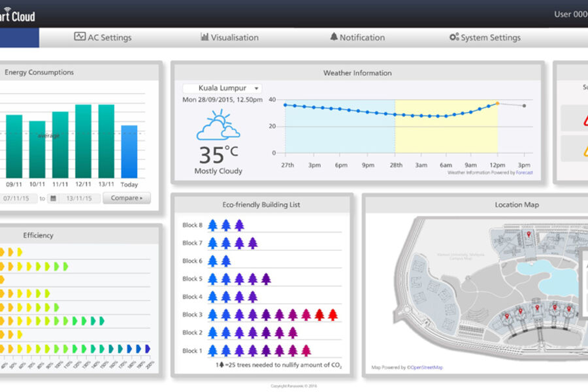This screenshot has width=588, height=392.
Task: Click the mostly cloudy weather icon
Action: point(218,125)
